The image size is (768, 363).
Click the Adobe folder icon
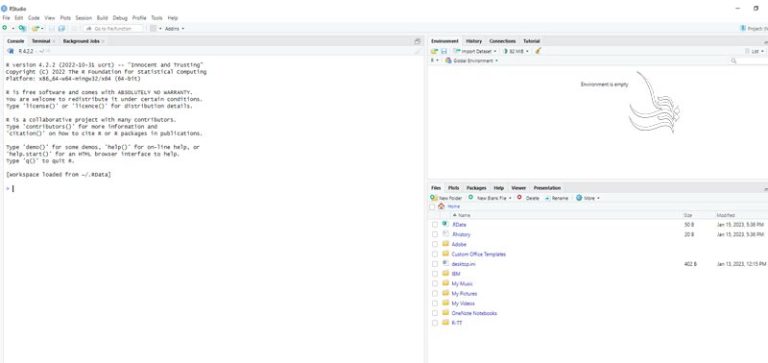pyautogui.click(x=445, y=243)
